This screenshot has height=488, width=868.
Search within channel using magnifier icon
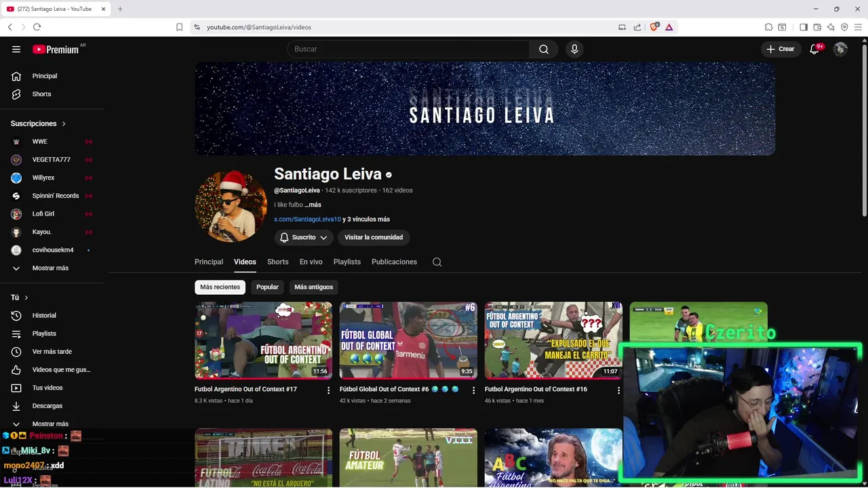point(437,262)
